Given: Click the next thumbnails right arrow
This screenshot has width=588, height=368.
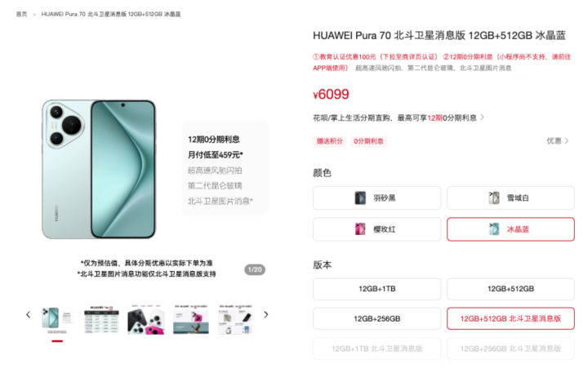Looking at the screenshot, I should tap(266, 314).
